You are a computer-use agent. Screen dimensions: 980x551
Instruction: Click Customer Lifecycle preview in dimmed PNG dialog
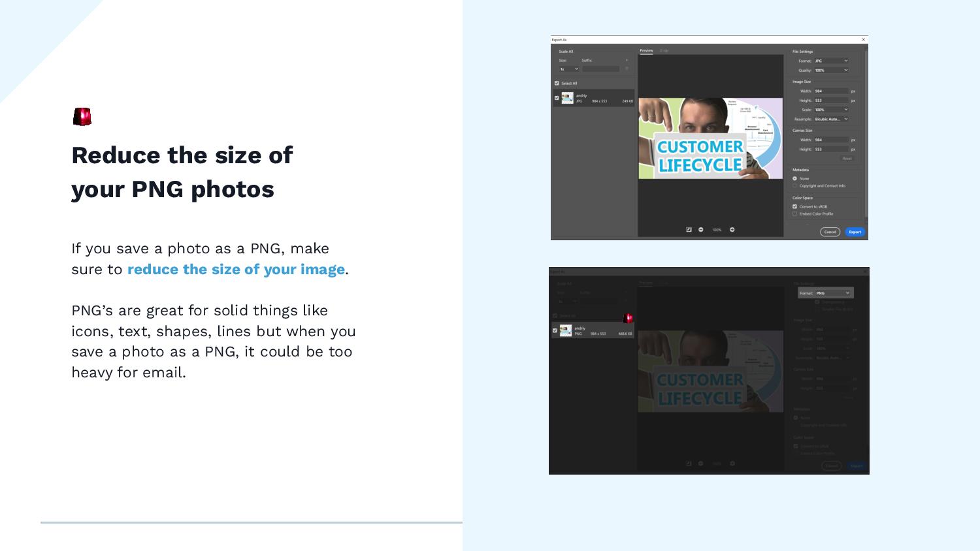point(710,371)
